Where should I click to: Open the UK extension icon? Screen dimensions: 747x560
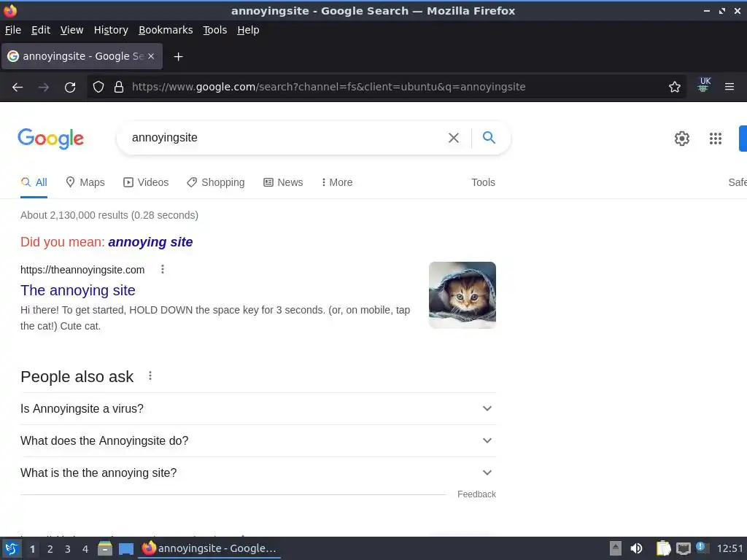[x=704, y=85]
